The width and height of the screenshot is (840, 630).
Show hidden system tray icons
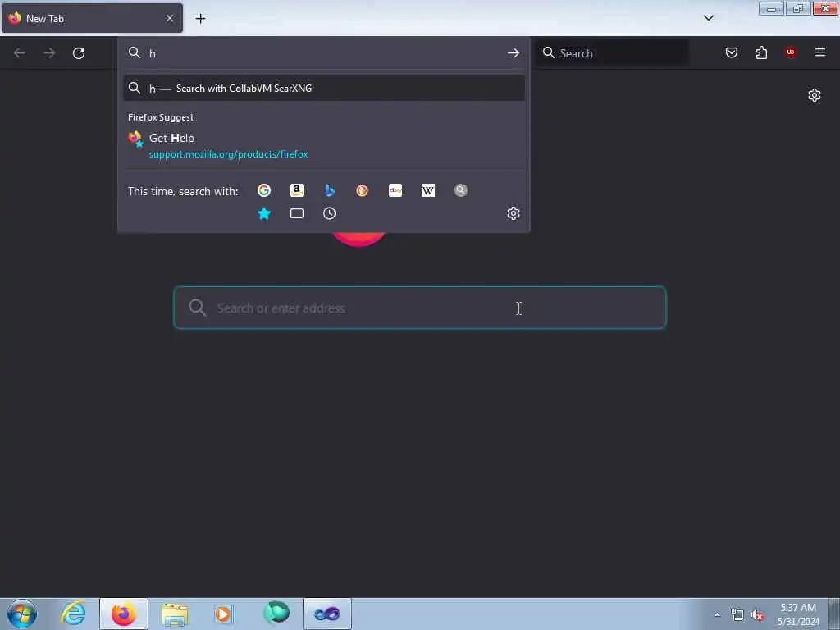click(717, 615)
